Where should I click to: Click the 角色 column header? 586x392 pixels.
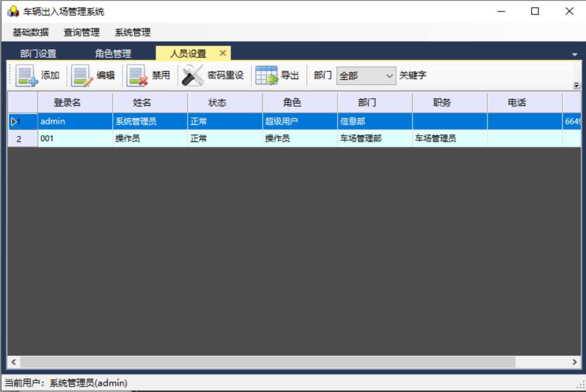[292, 103]
